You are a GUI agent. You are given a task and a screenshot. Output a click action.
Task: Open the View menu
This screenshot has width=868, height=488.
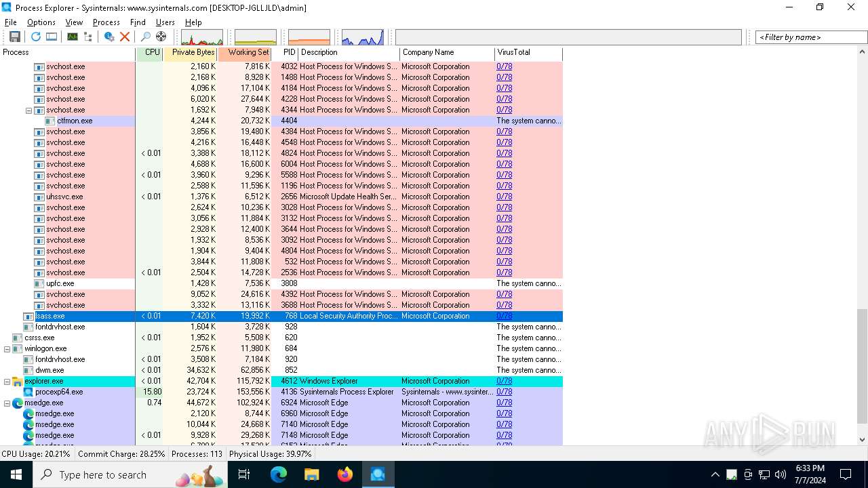coord(74,22)
